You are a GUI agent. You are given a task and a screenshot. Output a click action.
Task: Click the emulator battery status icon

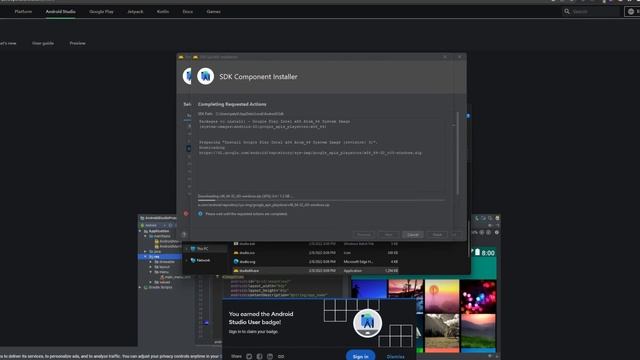point(477,252)
